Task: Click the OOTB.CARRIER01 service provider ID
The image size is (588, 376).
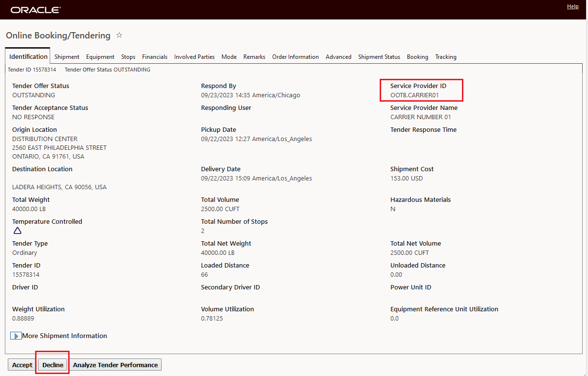Action: 415,95
